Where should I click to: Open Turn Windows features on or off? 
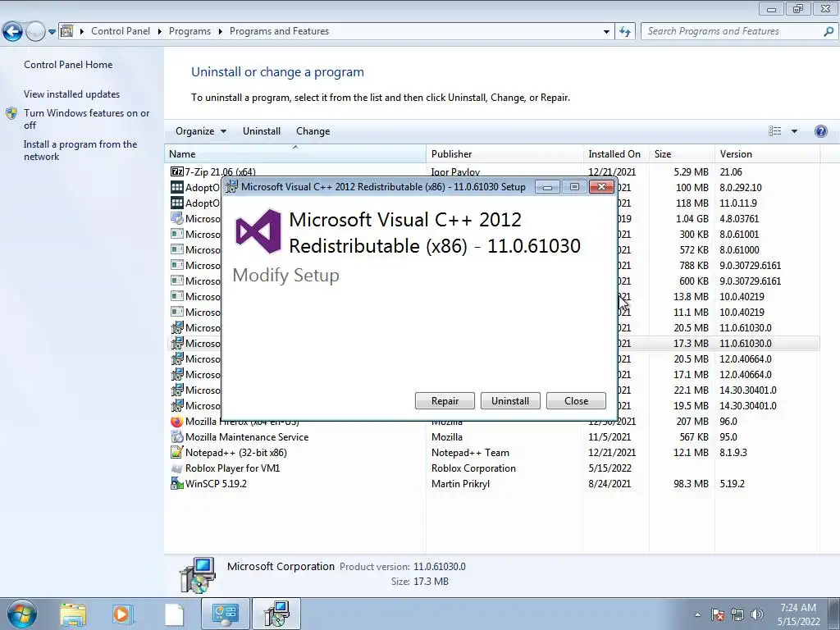pyautogui.click(x=87, y=119)
